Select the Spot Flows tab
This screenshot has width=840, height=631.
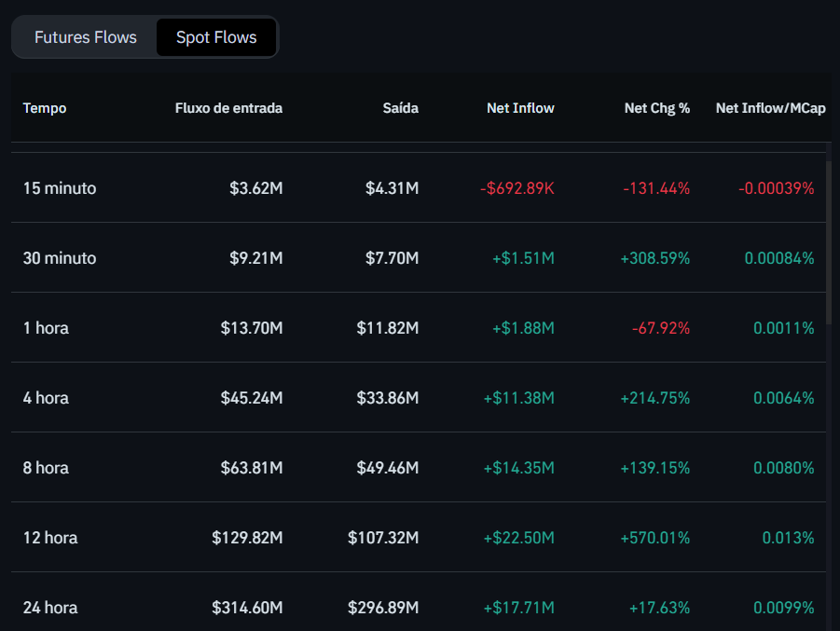pos(216,37)
